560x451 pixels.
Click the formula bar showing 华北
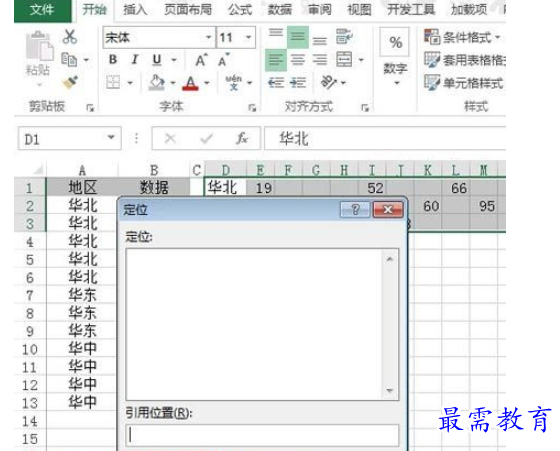pos(385,138)
